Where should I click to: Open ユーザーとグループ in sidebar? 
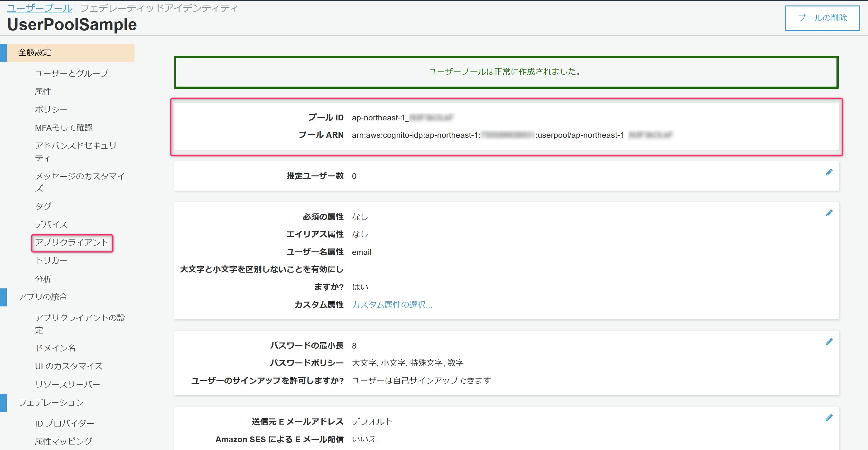click(x=71, y=73)
